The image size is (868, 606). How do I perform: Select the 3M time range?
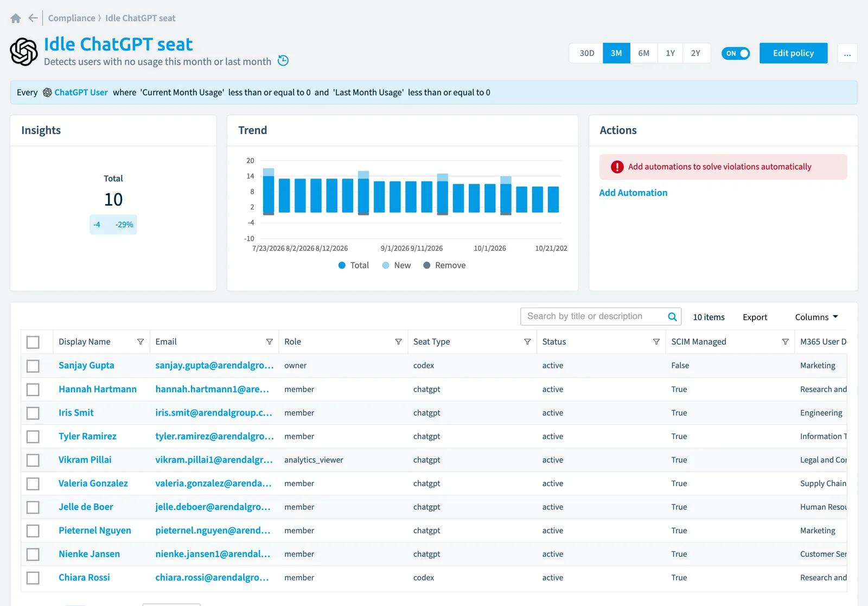coord(616,53)
